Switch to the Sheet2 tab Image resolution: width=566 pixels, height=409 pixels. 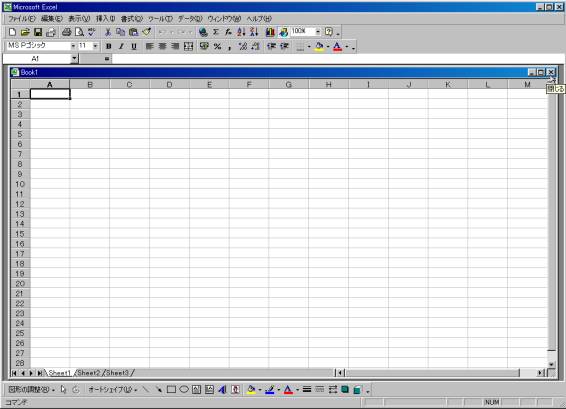coord(89,373)
